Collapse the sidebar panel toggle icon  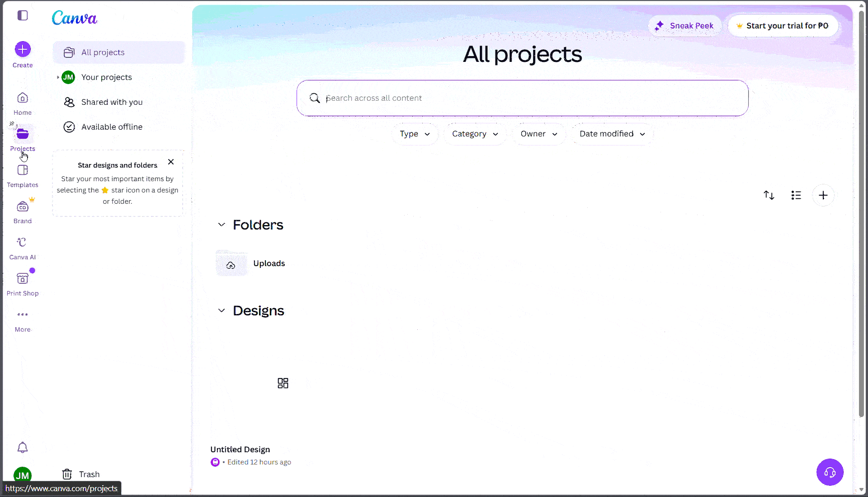23,15
